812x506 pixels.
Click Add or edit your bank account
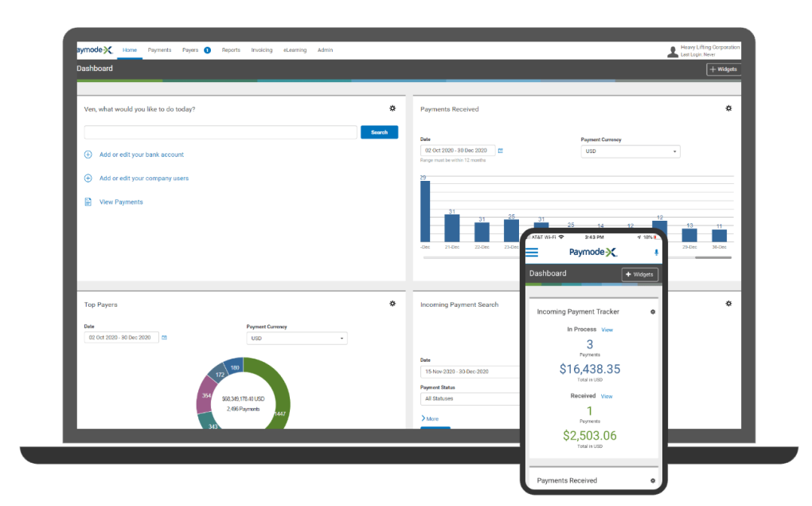coord(141,155)
